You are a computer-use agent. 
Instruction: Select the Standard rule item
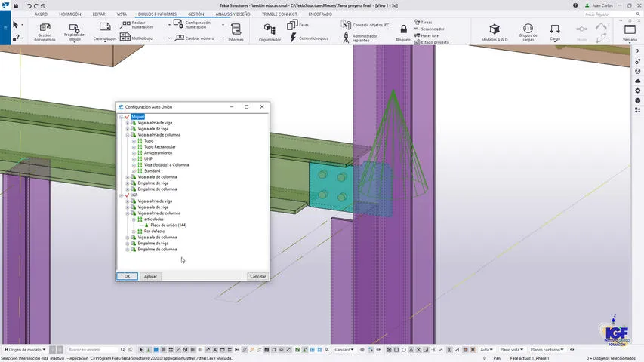click(x=152, y=171)
